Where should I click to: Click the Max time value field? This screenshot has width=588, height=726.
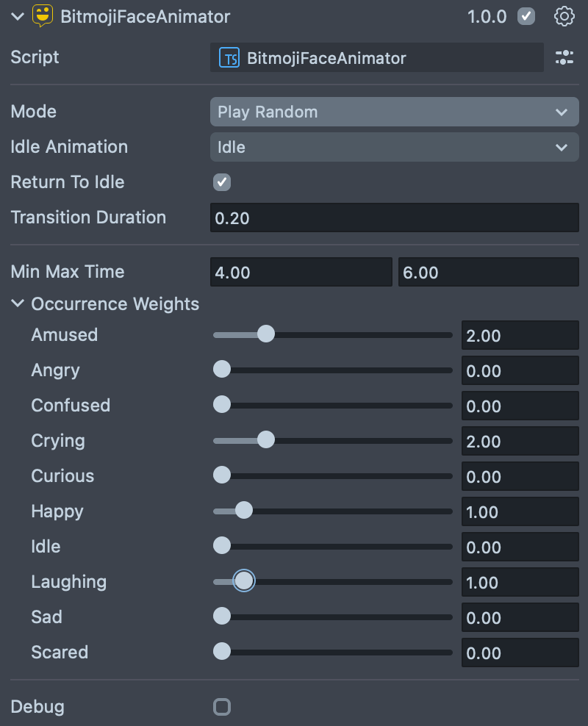tap(488, 272)
